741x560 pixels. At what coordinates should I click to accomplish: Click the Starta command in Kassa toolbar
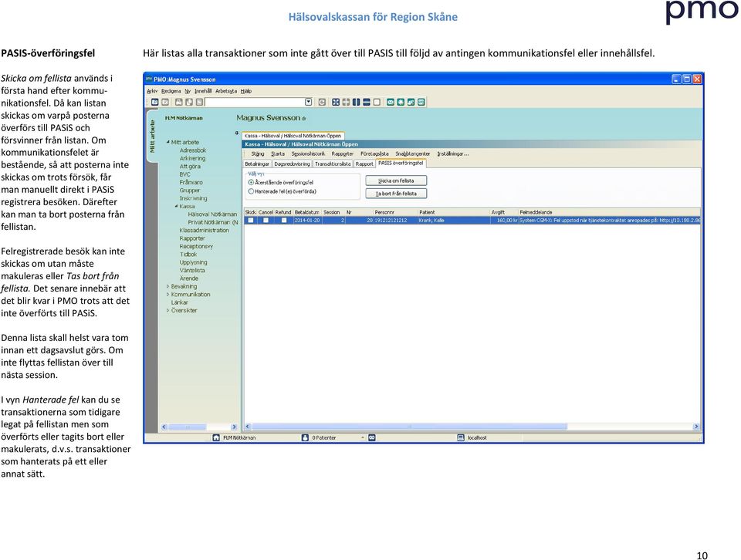(278, 154)
